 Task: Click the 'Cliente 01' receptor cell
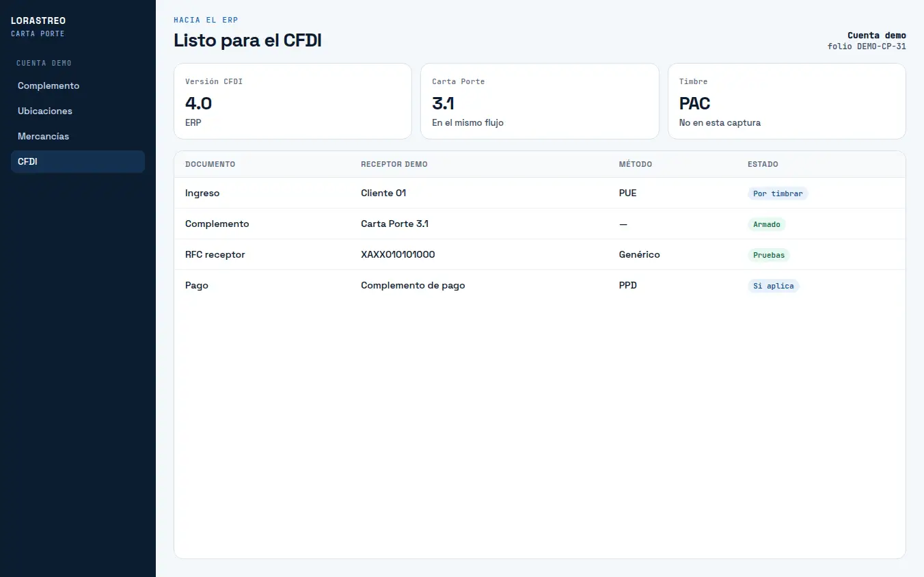click(x=383, y=193)
